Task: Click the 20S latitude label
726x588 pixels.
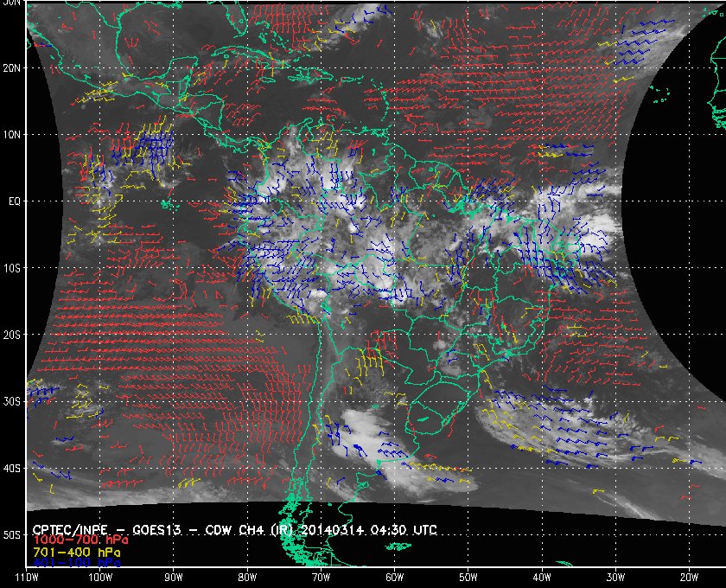Action: coord(11,335)
